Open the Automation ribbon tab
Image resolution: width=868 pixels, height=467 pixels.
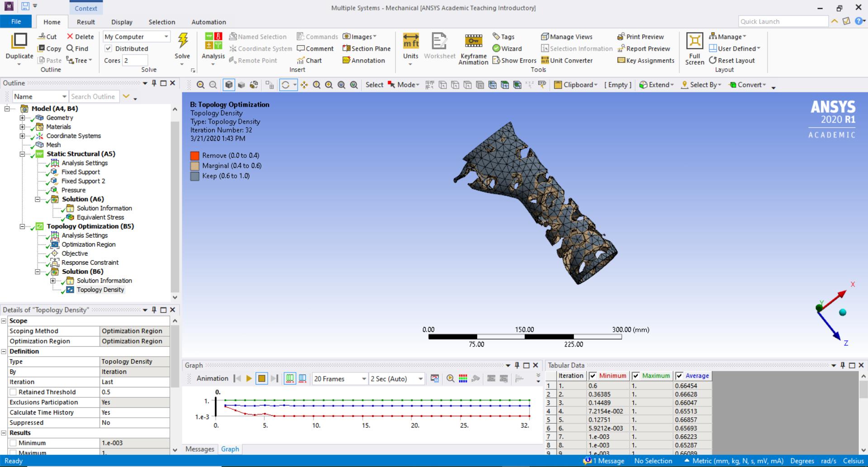[209, 22]
